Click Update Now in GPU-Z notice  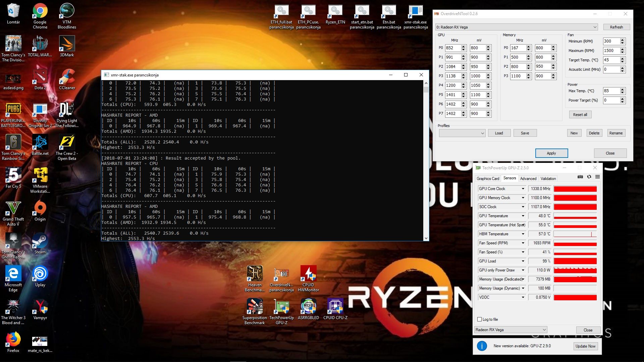[585, 346]
